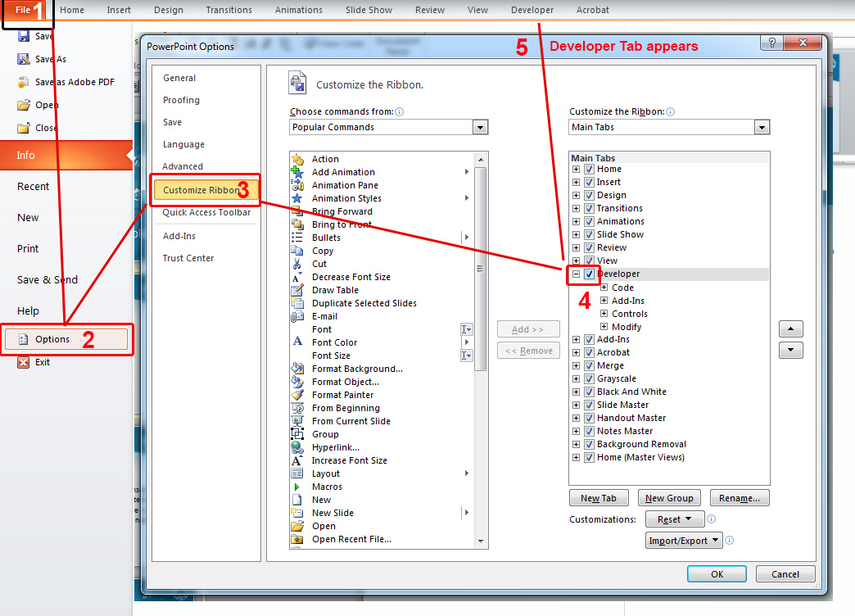855x616 pixels.
Task: Toggle the Acrobat checkbox
Action: tap(589, 352)
